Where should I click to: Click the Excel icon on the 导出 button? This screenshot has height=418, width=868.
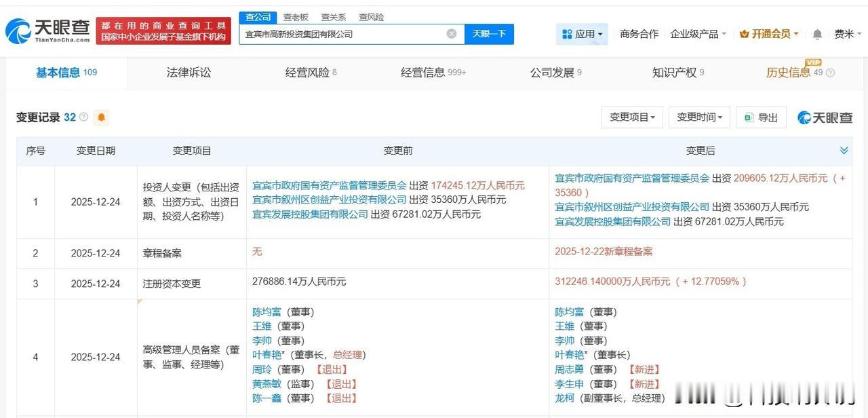[x=748, y=117]
